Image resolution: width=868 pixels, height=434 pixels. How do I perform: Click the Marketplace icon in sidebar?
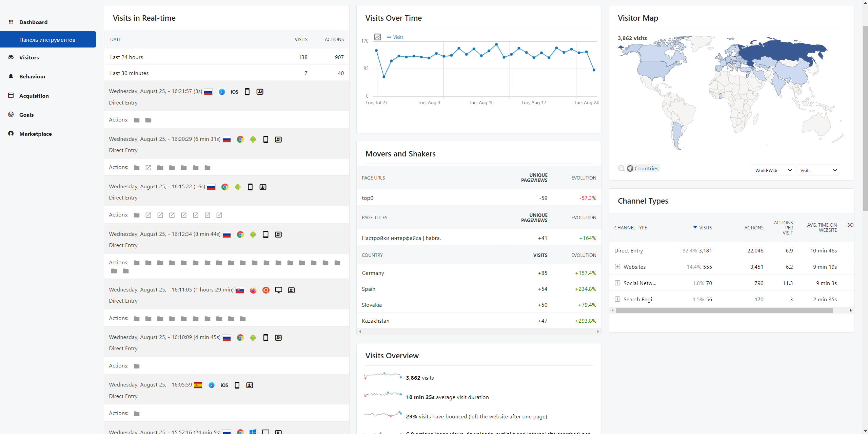coord(11,133)
